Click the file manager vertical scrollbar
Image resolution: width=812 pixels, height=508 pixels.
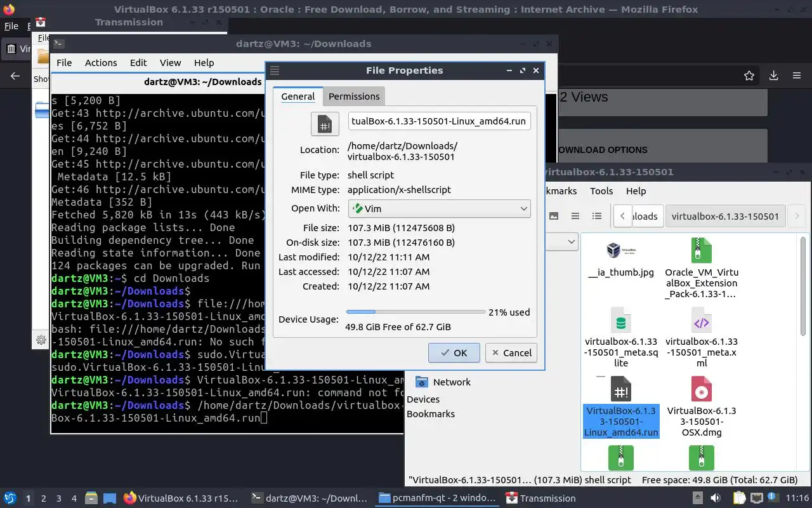pyautogui.click(x=803, y=286)
